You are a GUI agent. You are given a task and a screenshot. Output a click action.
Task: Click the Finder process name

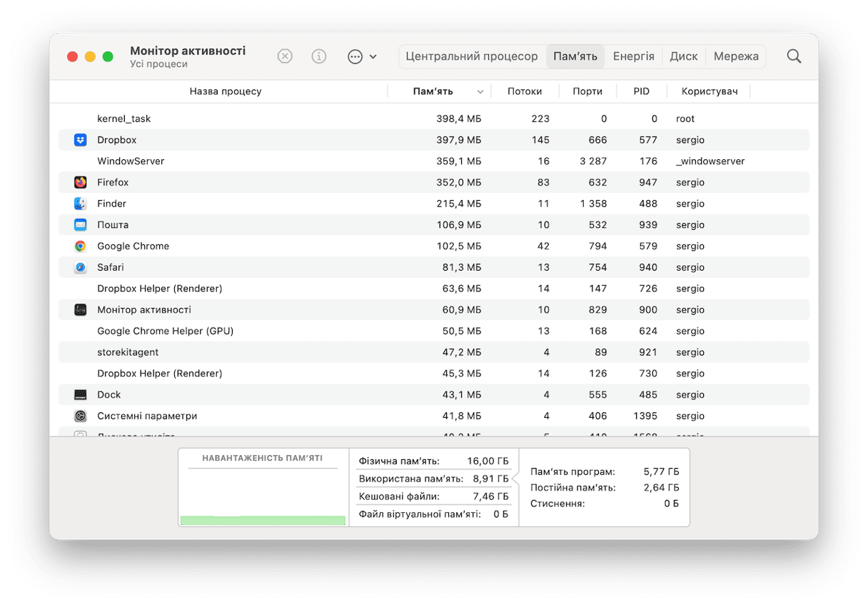point(112,204)
